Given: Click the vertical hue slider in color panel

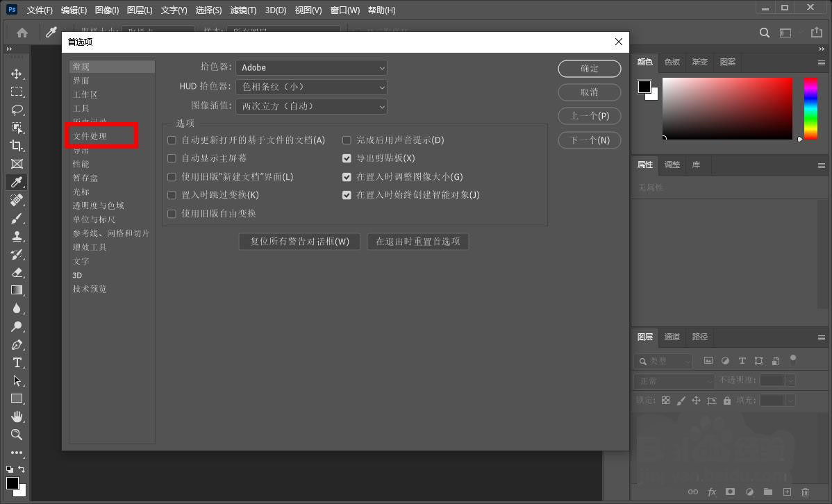Looking at the screenshot, I should click(810, 108).
